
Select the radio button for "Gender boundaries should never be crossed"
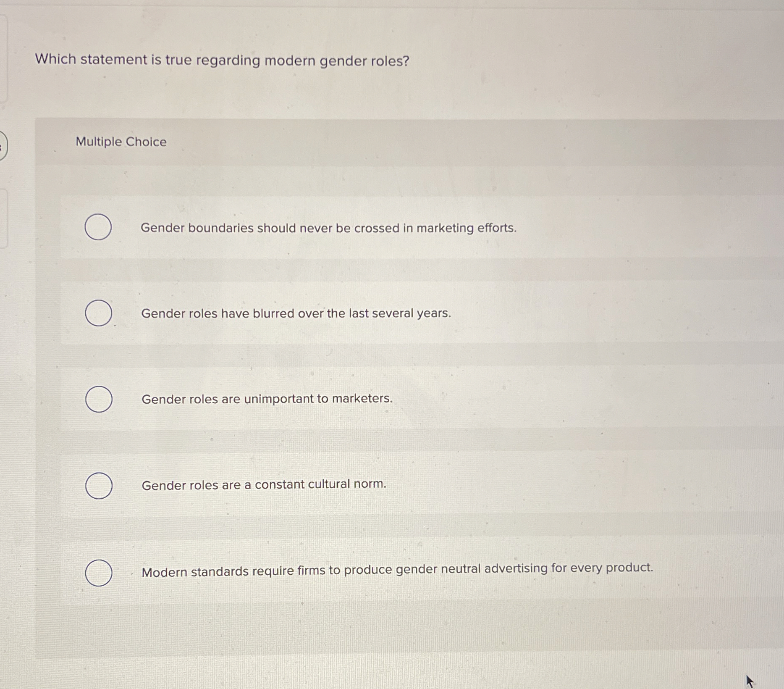98,227
